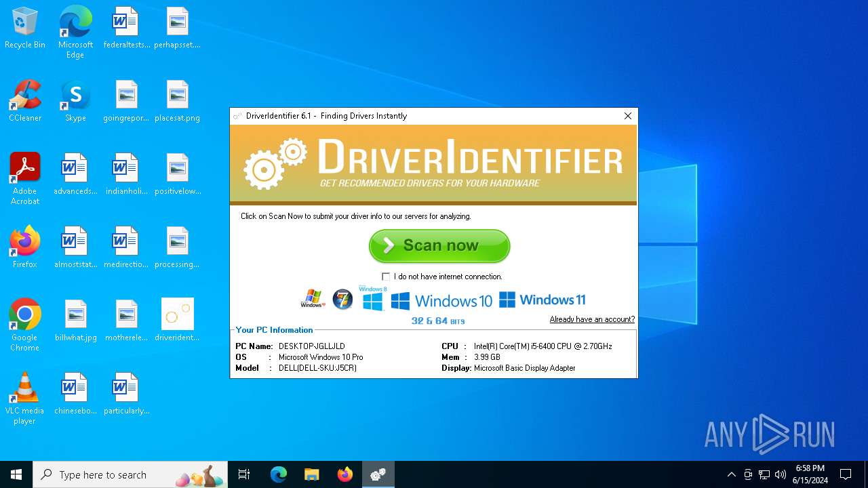The width and height of the screenshot is (868, 488).
Task: Select the motherele image file
Action: pyautogui.click(x=126, y=321)
